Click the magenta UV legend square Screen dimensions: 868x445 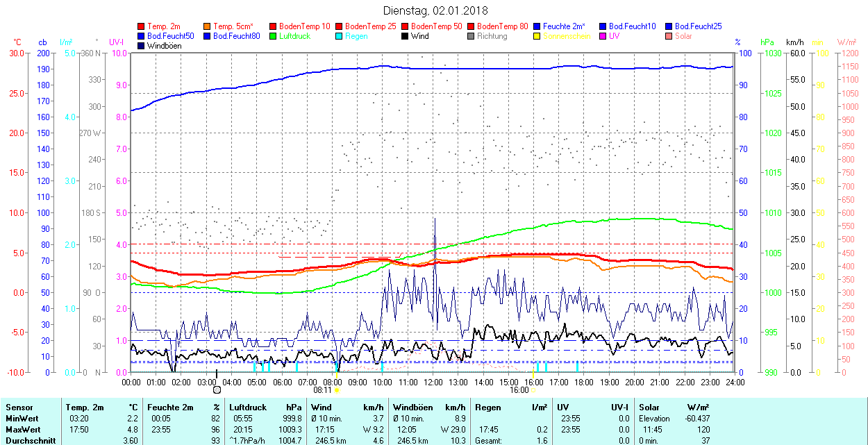tap(603, 36)
